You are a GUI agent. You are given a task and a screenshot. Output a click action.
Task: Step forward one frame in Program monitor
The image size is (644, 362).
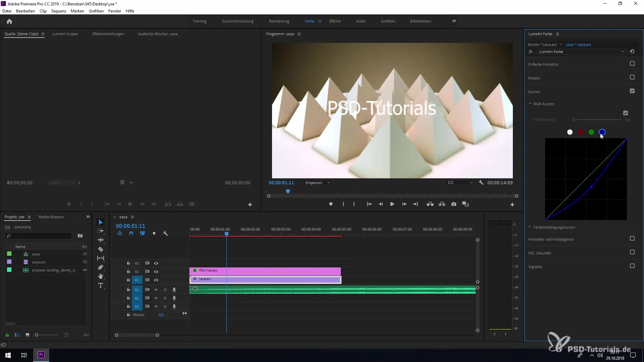(x=404, y=204)
